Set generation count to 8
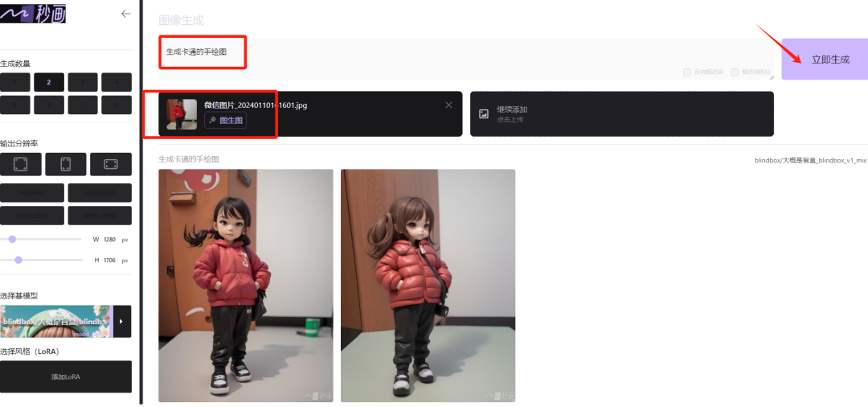The image size is (868, 407). [117, 105]
